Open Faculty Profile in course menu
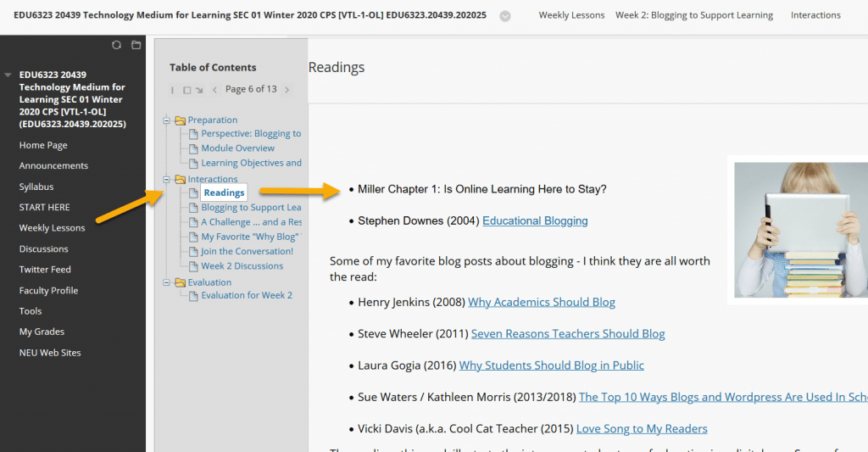The height and width of the screenshot is (452, 868). tap(48, 290)
